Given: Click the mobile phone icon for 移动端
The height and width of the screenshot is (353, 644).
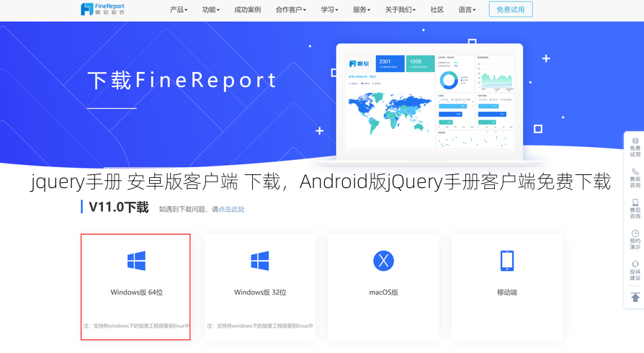Looking at the screenshot, I should pyautogui.click(x=507, y=261).
